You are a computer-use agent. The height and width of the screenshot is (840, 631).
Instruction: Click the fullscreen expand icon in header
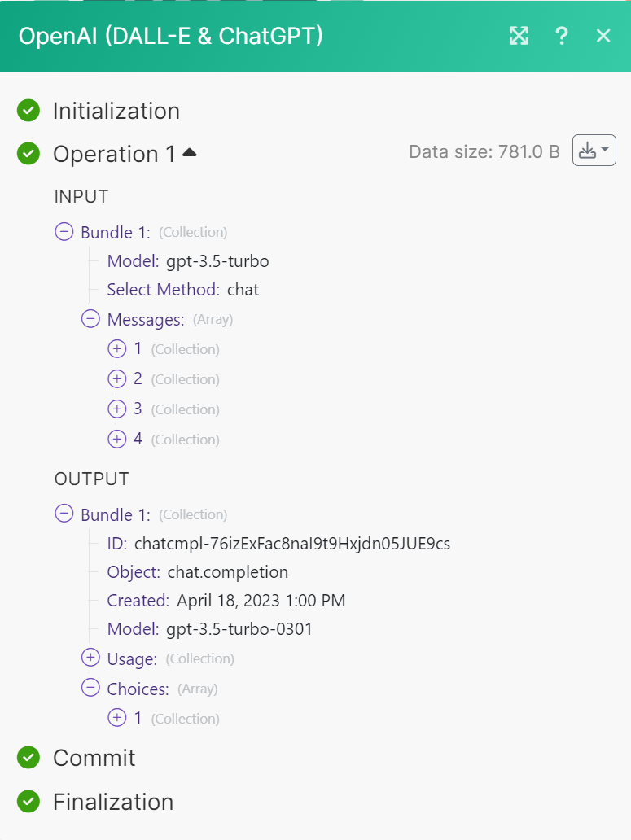click(519, 36)
